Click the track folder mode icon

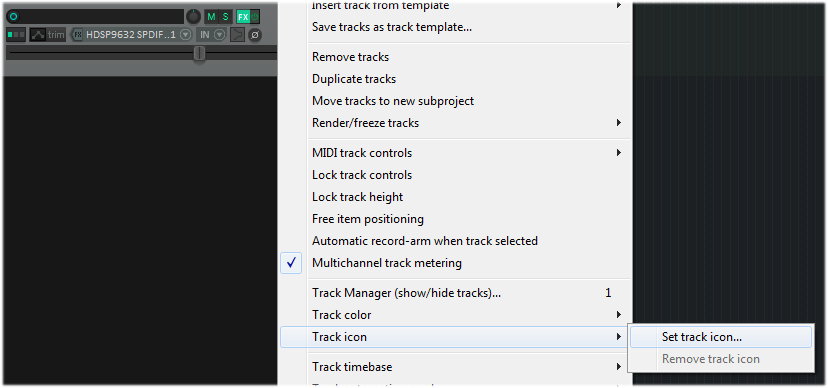[16, 35]
